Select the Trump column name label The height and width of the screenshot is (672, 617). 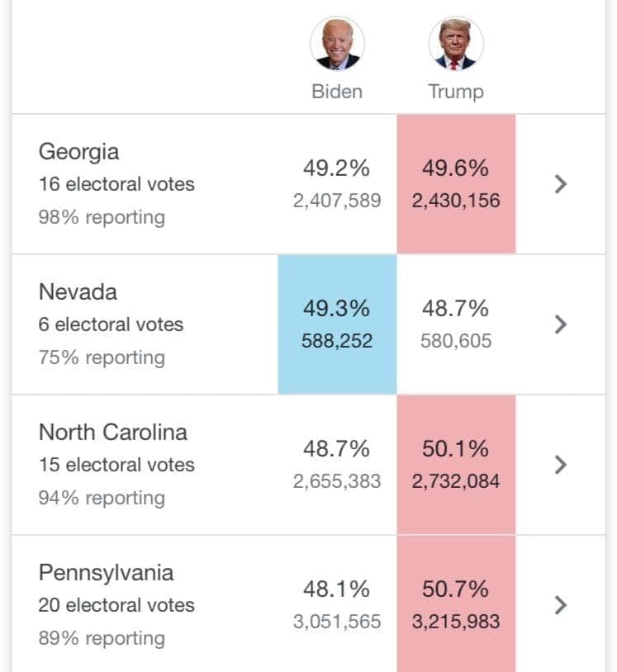click(x=456, y=92)
